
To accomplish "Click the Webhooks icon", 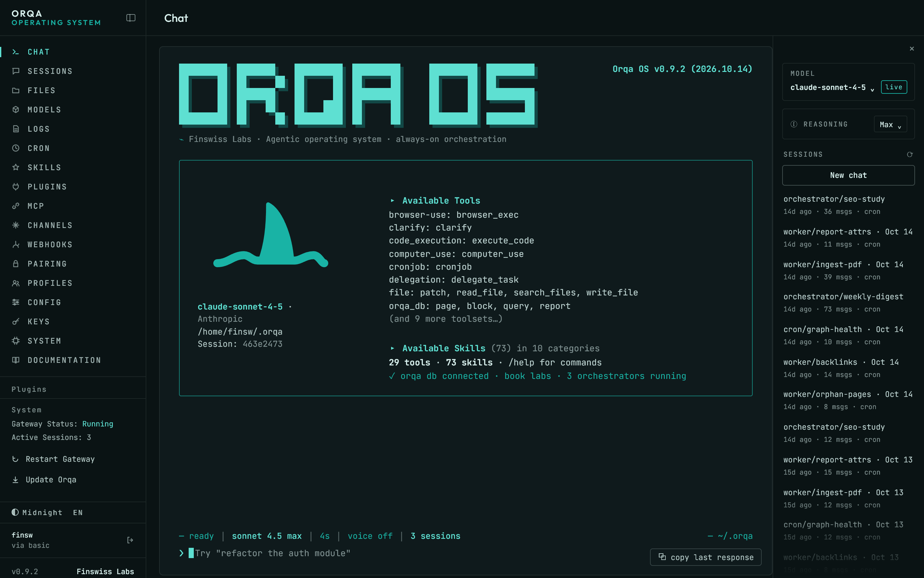I will pyautogui.click(x=16, y=245).
